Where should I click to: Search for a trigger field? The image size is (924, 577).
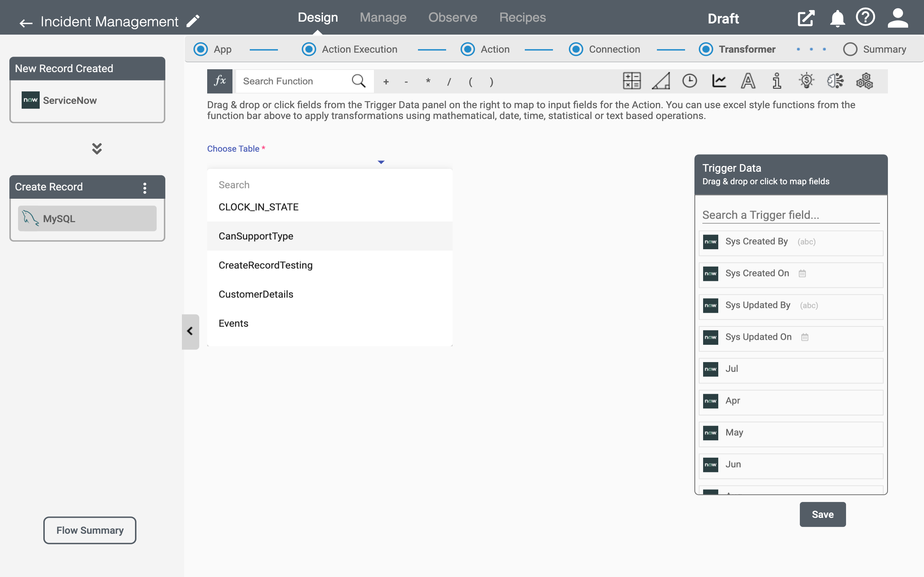(x=790, y=214)
